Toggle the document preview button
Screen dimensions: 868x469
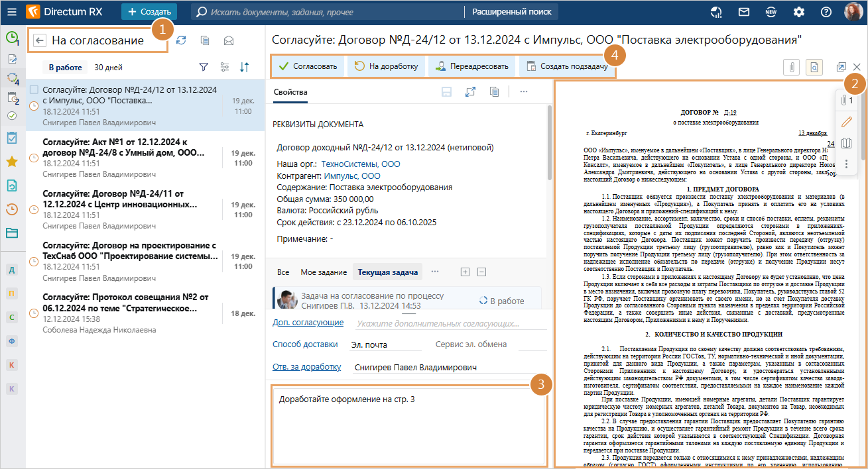[814, 66]
